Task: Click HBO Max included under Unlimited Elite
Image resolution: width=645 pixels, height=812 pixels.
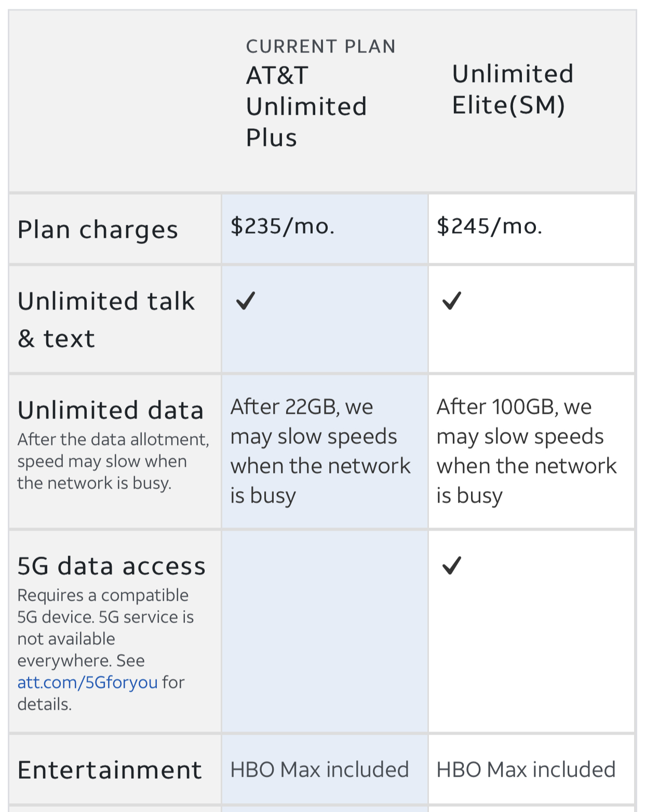Action: pos(526,769)
